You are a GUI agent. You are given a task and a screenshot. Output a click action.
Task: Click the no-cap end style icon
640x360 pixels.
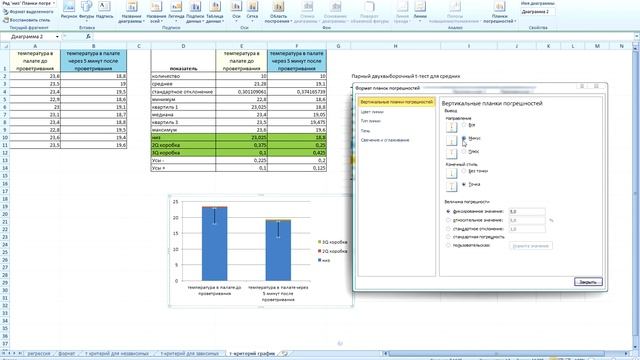tap(451, 173)
